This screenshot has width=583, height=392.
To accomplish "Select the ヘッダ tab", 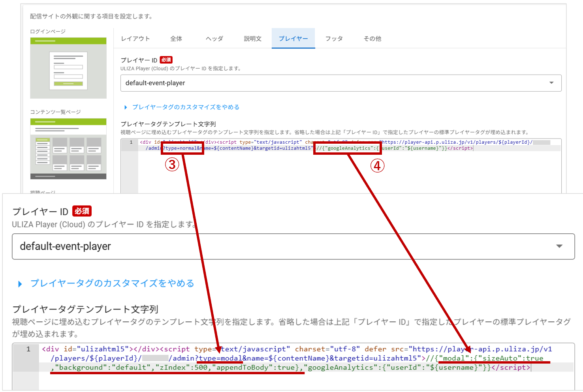I will 214,39.
